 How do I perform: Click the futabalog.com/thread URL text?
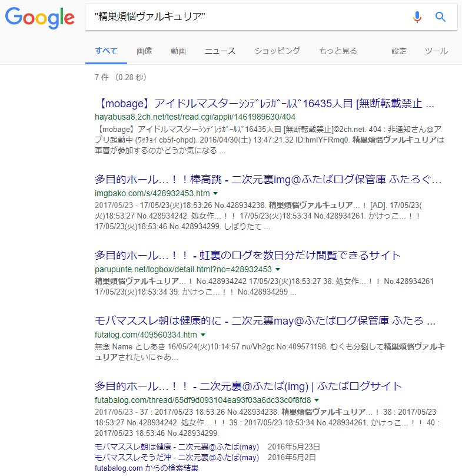pos(203,400)
